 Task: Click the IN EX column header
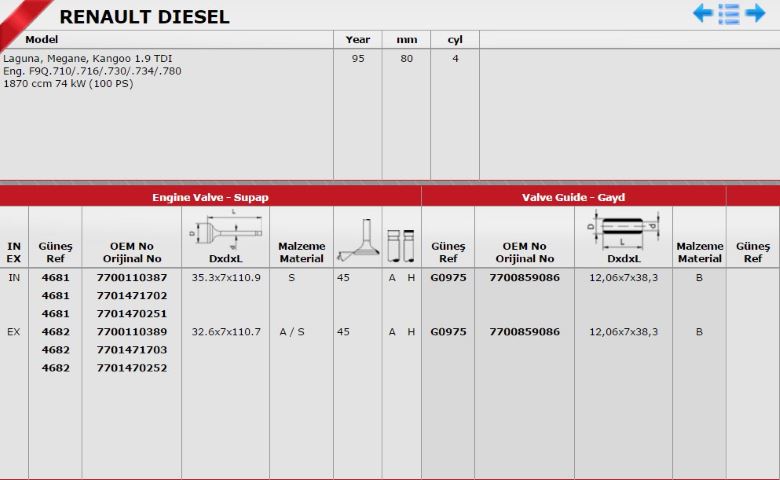coord(14,252)
